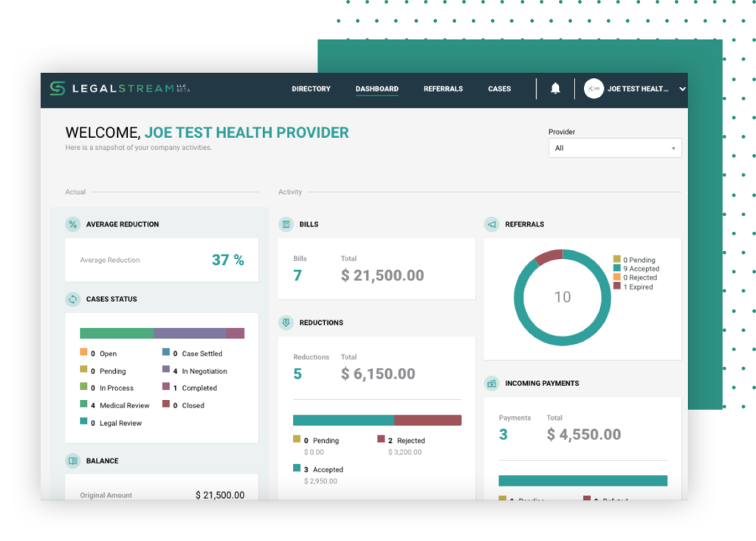The height and width of the screenshot is (541, 756).
Task: Click the Joe Test Health Provider heading
Action: (247, 133)
